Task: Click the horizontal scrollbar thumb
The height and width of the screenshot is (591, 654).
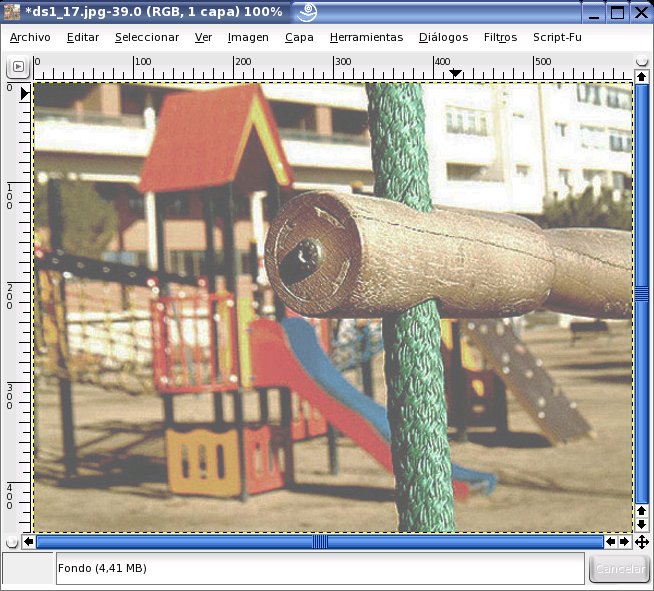Action: point(320,542)
